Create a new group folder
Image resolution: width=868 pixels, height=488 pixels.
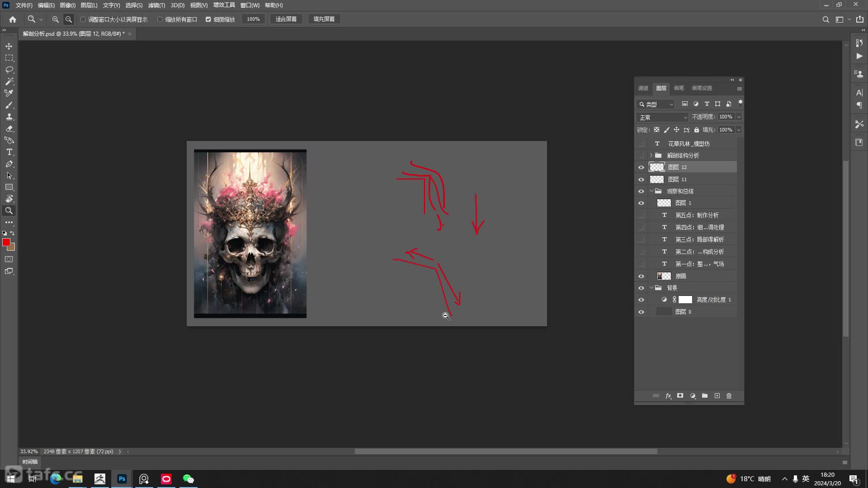tap(705, 396)
